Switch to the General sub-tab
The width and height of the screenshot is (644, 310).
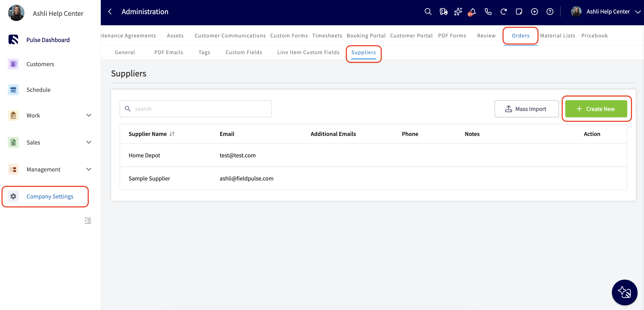point(125,52)
